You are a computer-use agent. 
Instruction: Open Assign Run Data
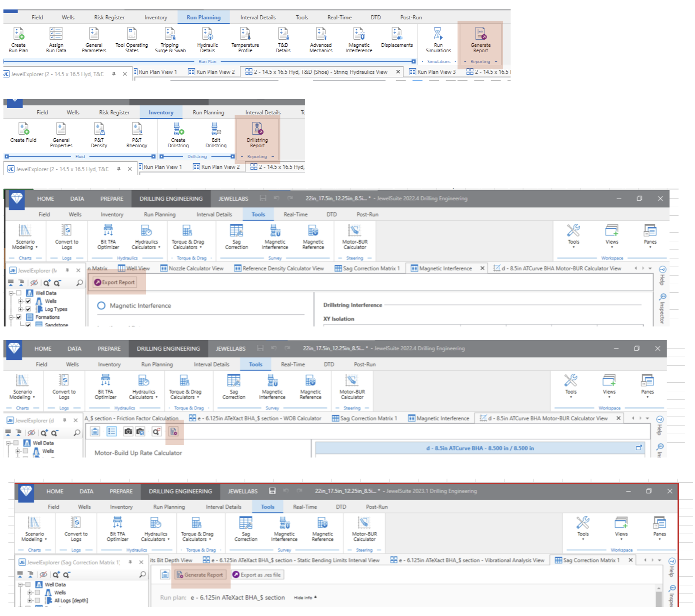tap(56, 40)
